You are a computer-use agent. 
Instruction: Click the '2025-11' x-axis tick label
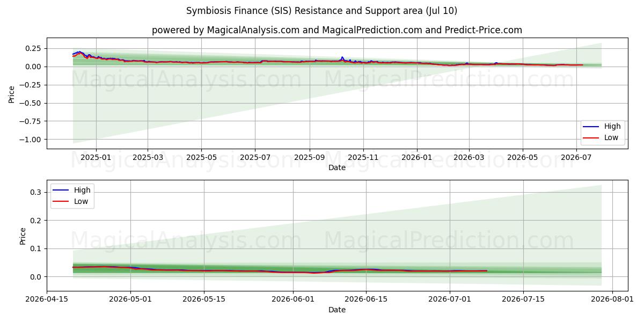363,157
